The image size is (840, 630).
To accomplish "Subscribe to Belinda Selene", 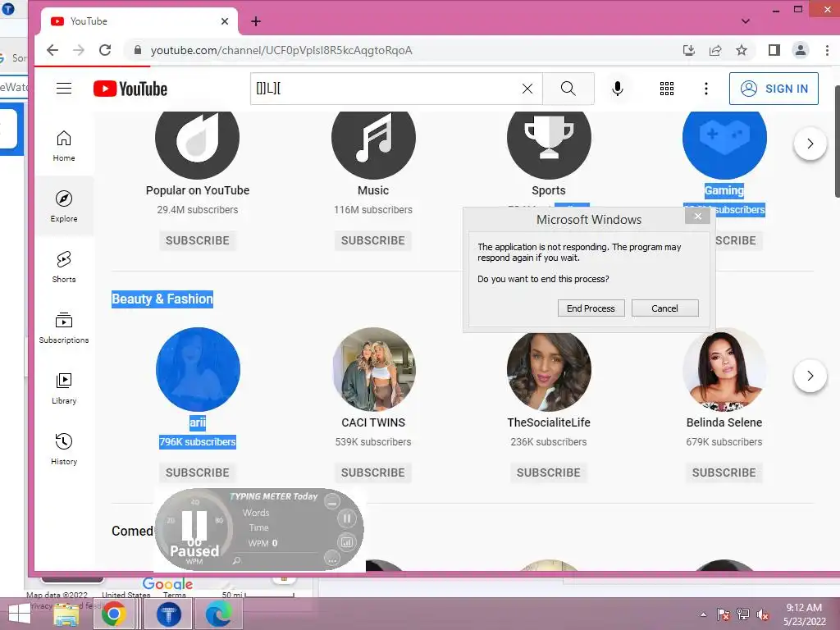I will tap(724, 472).
